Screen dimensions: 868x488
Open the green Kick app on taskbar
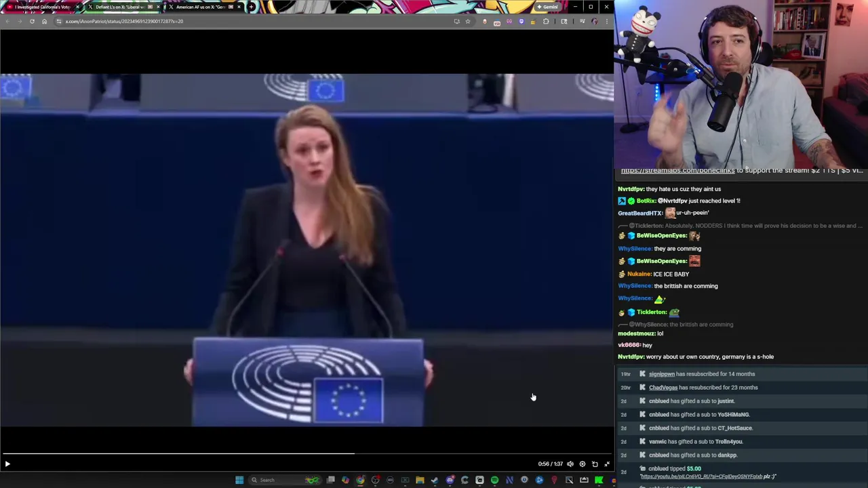[x=599, y=480]
